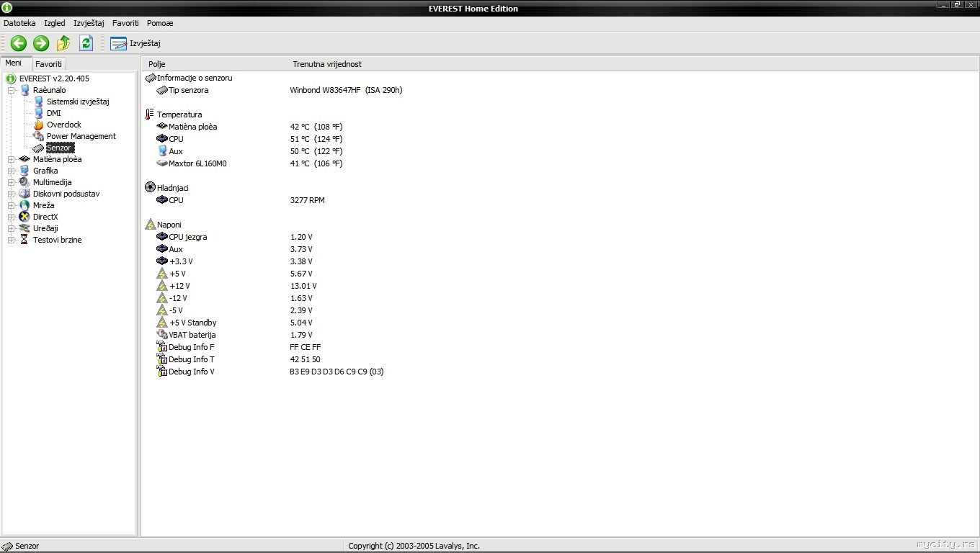Open the Izvještaj menu in the menu bar
Viewport: 980px width, 553px height.
(x=89, y=23)
